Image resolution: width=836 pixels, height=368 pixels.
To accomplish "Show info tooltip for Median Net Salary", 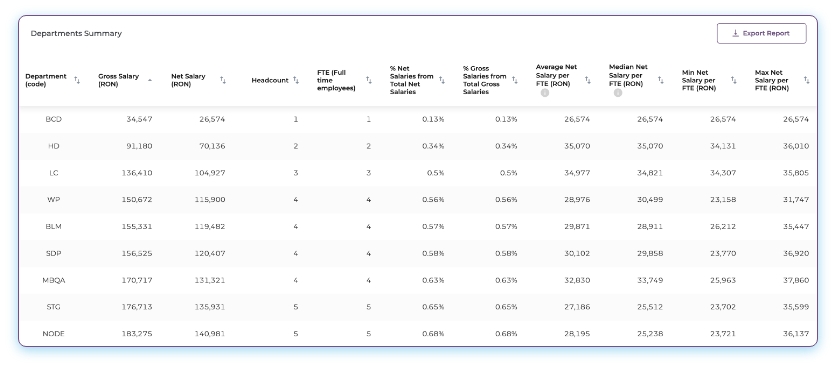I will click(x=618, y=93).
